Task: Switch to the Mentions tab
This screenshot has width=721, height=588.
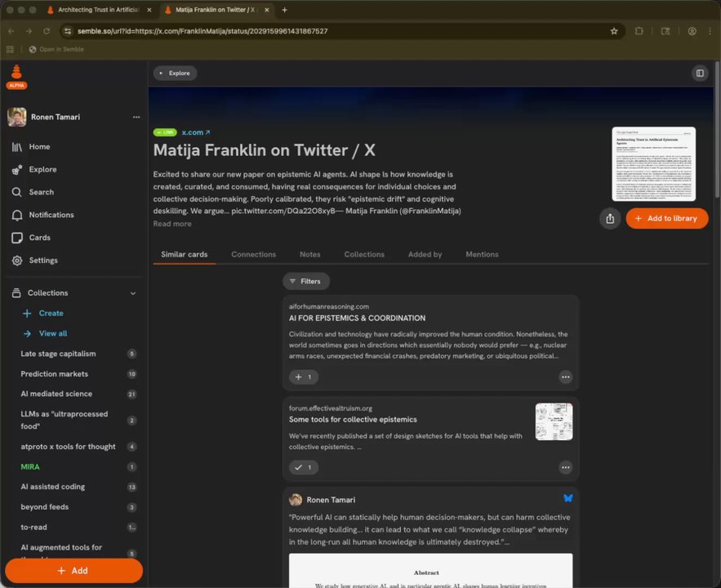Action: click(482, 255)
